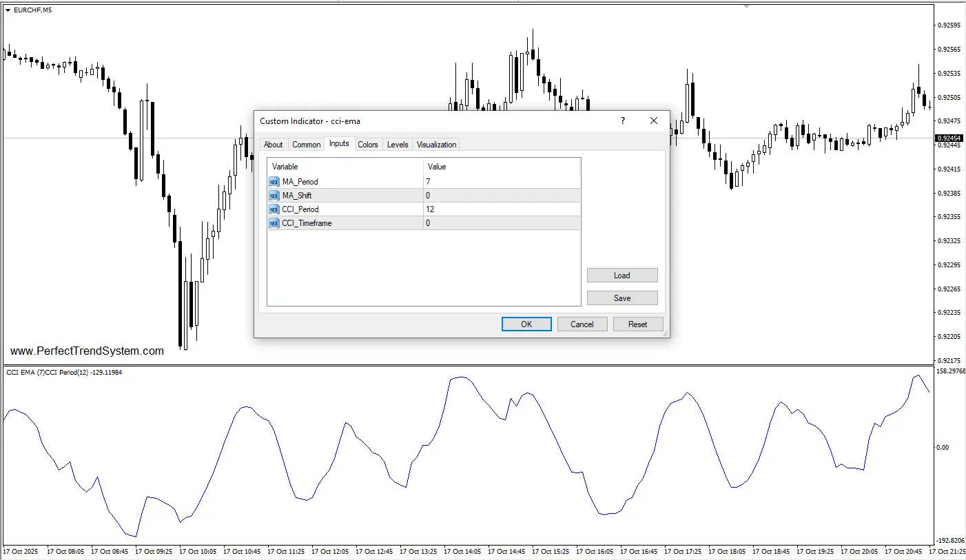Go to the Visualization tab
Screen dimensions: 966x560
436,145
